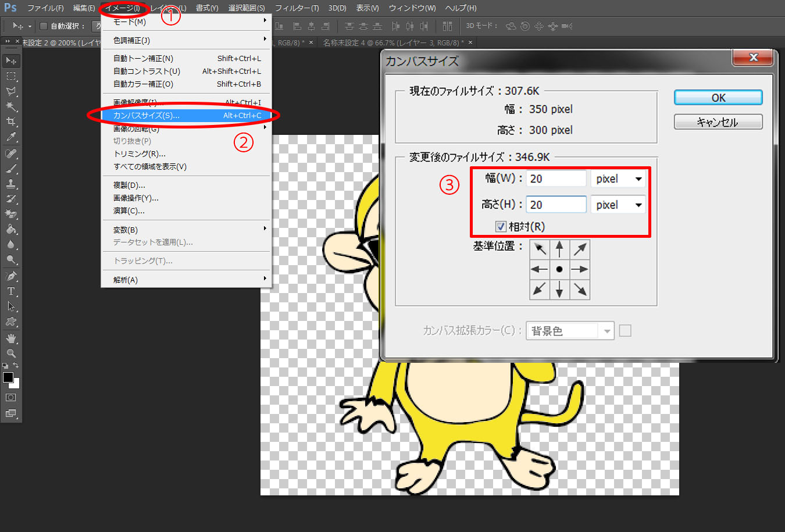This screenshot has width=785, height=532.
Task: Open the ファイル(F) menu
Action: tap(45, 8)
